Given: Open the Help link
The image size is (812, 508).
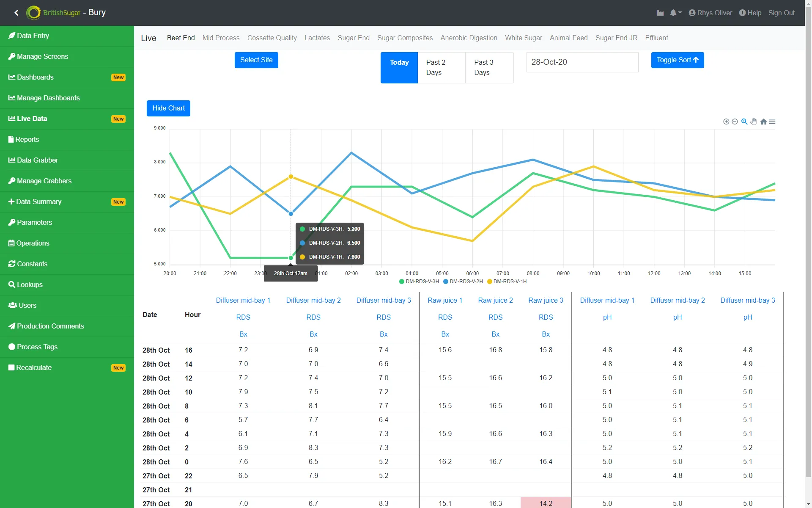Looking at the screenshot, I should click(750, 13).
